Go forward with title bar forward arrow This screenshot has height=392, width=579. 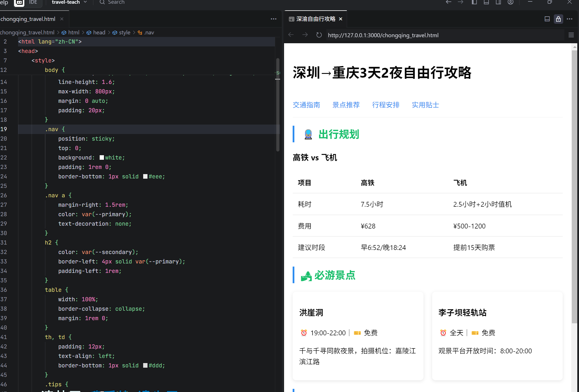tap(460, 2)
